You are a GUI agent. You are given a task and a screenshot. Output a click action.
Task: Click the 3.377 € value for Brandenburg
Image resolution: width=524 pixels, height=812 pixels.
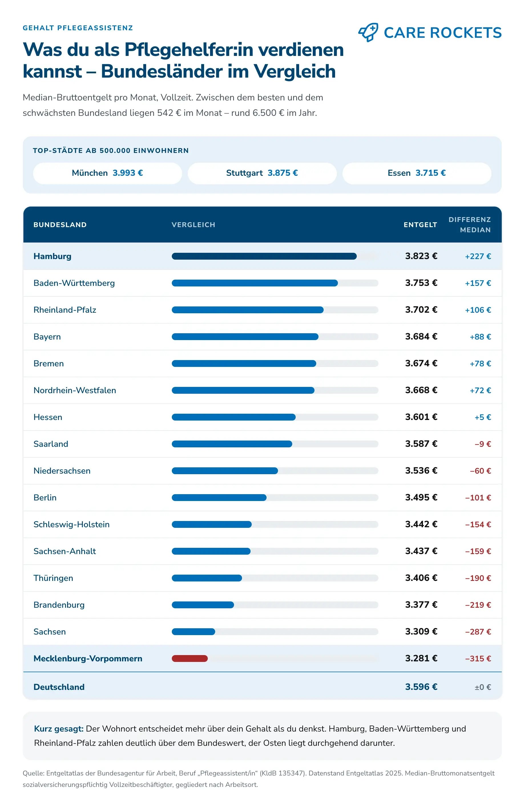tap(421, 605)
